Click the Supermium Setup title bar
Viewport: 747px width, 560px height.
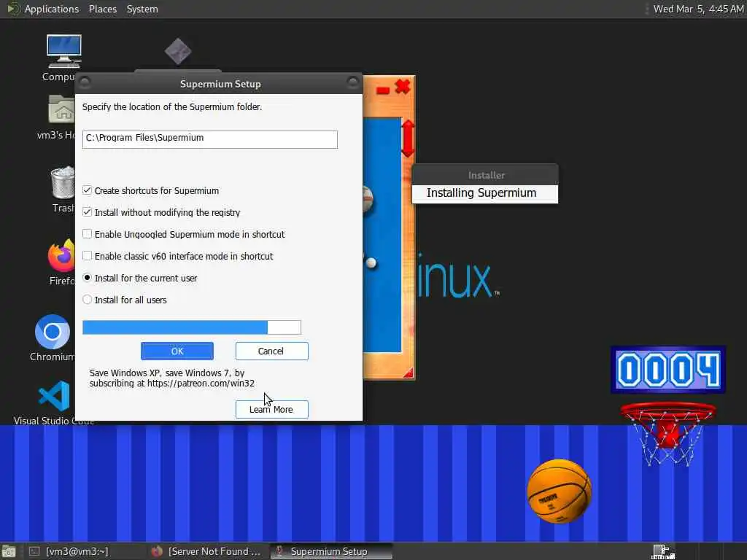coord(219,84)
